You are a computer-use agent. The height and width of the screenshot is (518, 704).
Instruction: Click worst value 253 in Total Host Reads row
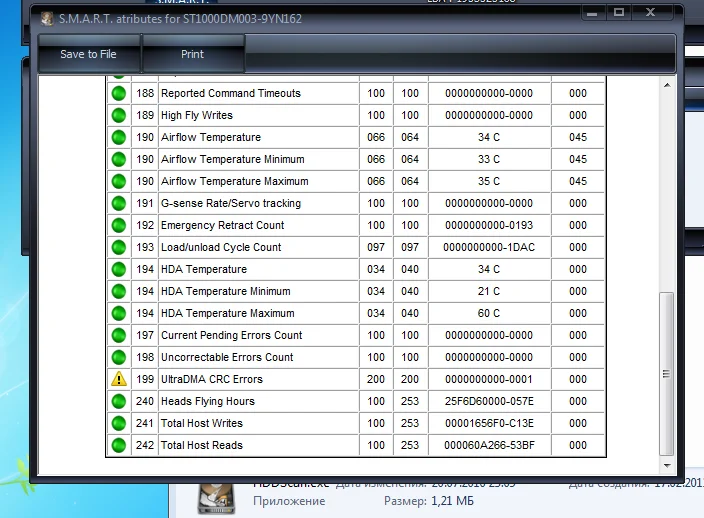tap(410, 445)
